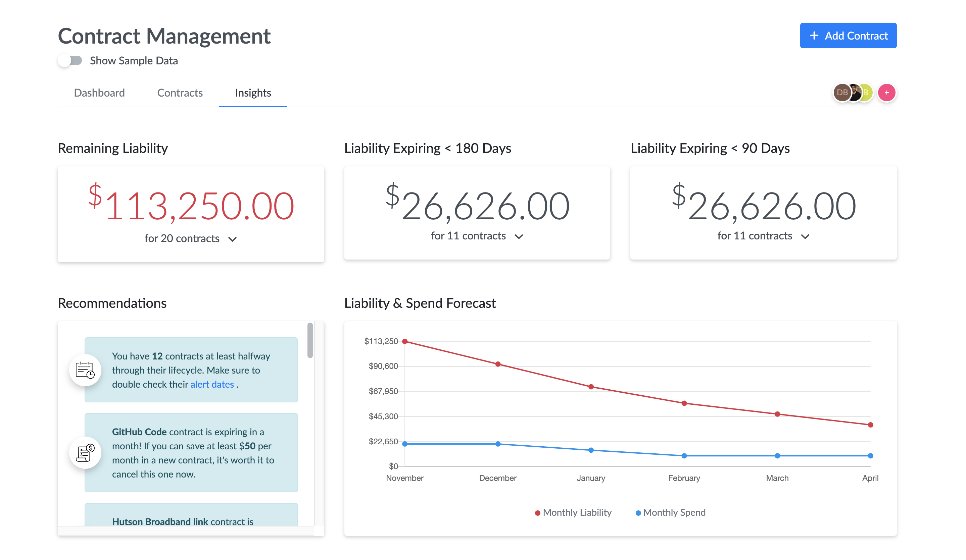This screenshot has height=560, width=966.
Task: Open the alert dates link
Action: click(x=212, y=384)
